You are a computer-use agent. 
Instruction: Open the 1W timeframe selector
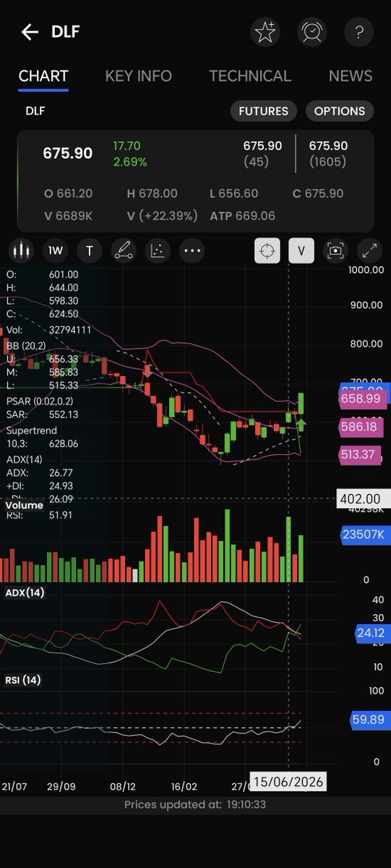(x=56, y=251)
